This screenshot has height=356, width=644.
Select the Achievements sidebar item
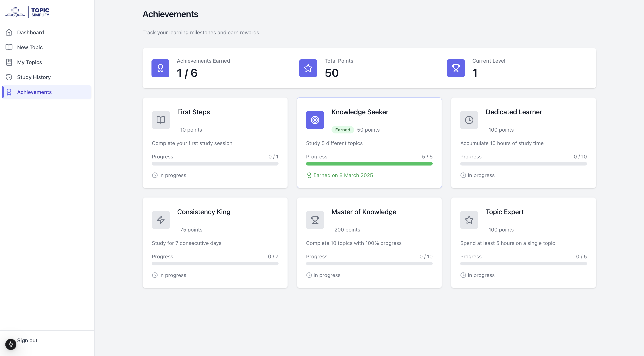pyautogui.click(x=34, y=92)
